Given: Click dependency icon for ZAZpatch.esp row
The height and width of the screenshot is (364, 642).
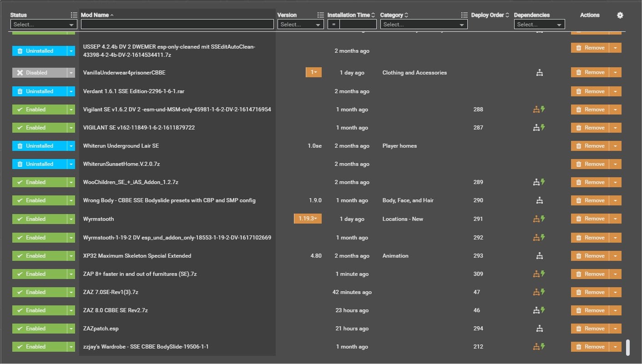Looking at the screenshot, I should [x=539, y=329].
